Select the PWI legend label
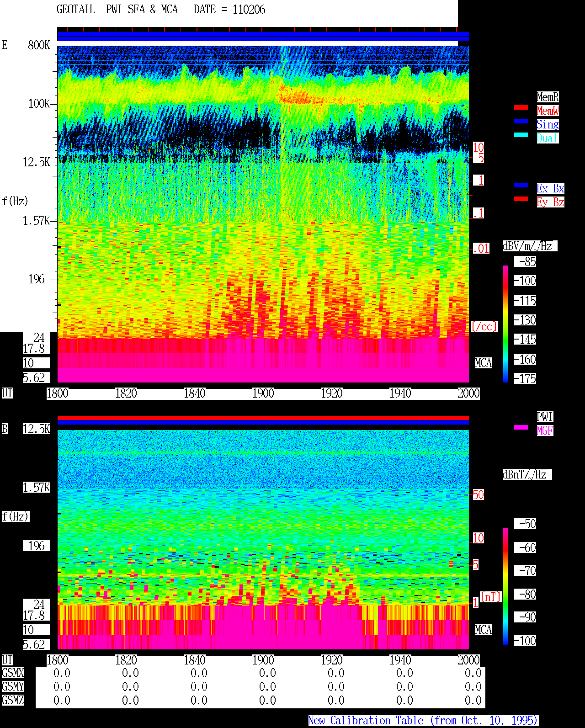 (x=545, y=417)
